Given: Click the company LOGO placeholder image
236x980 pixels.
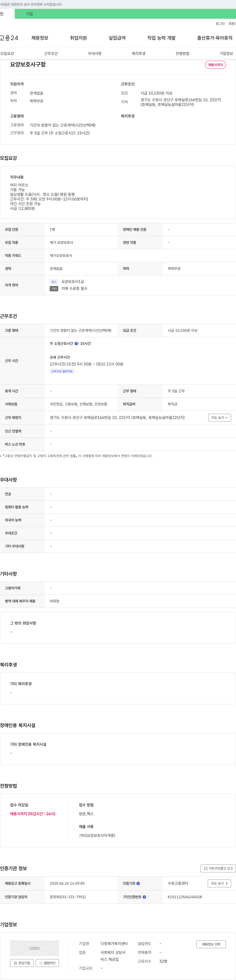Looking at the screenshot, I should (34, 948).
